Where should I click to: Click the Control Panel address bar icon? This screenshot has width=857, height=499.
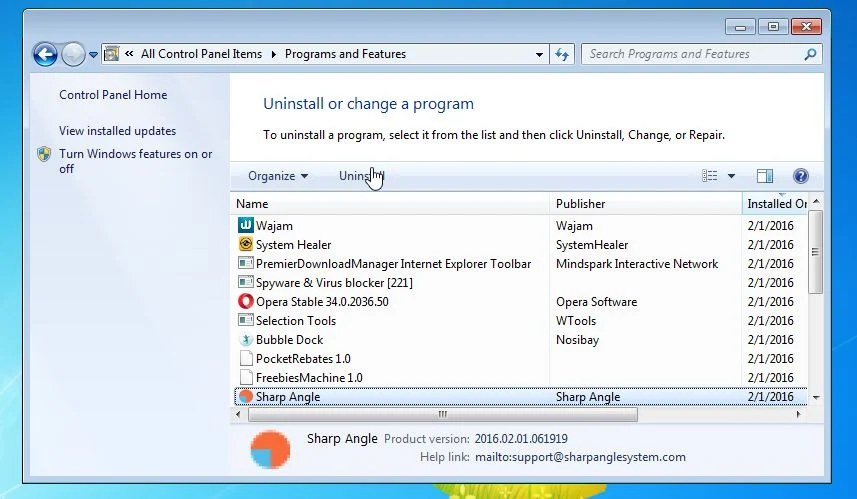coord(111,54)
